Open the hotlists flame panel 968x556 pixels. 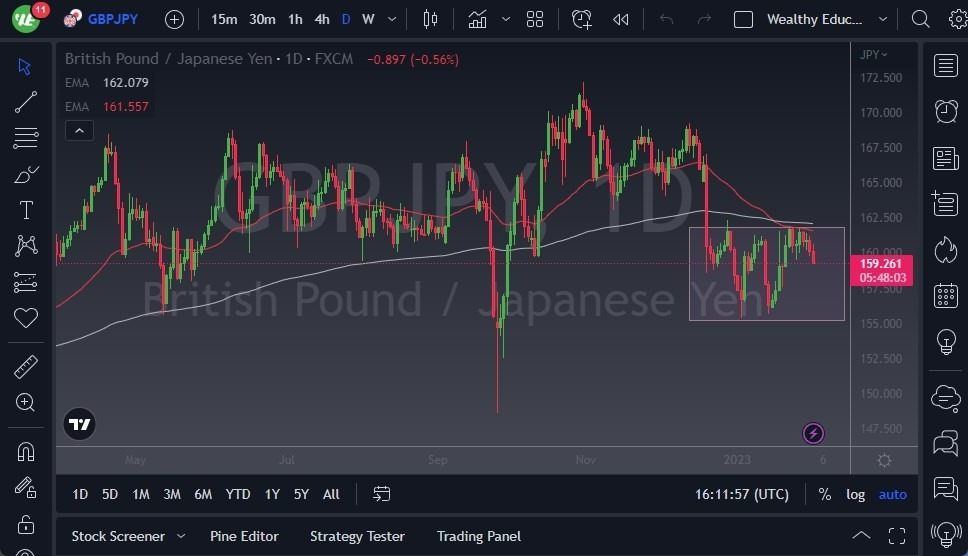946,250
